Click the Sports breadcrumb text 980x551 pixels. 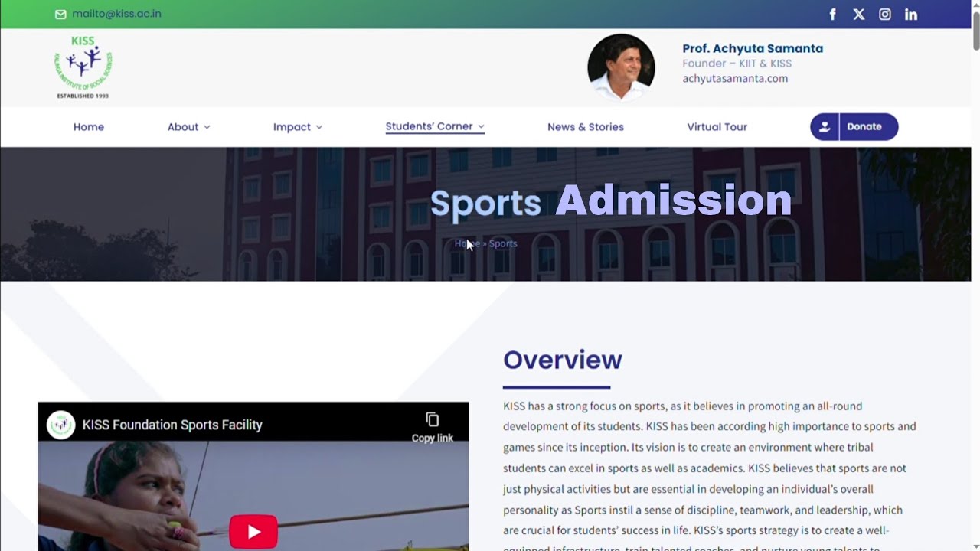(x=503, y=243)
